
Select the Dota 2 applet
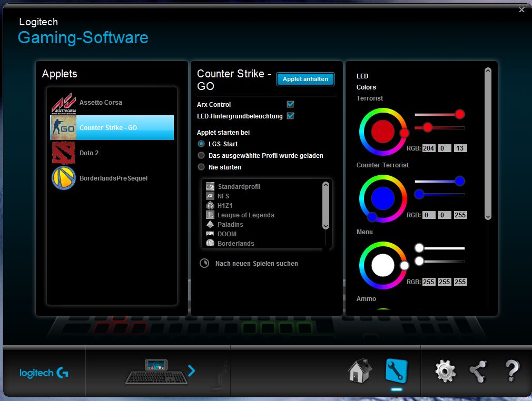click(x=112, y=153)
